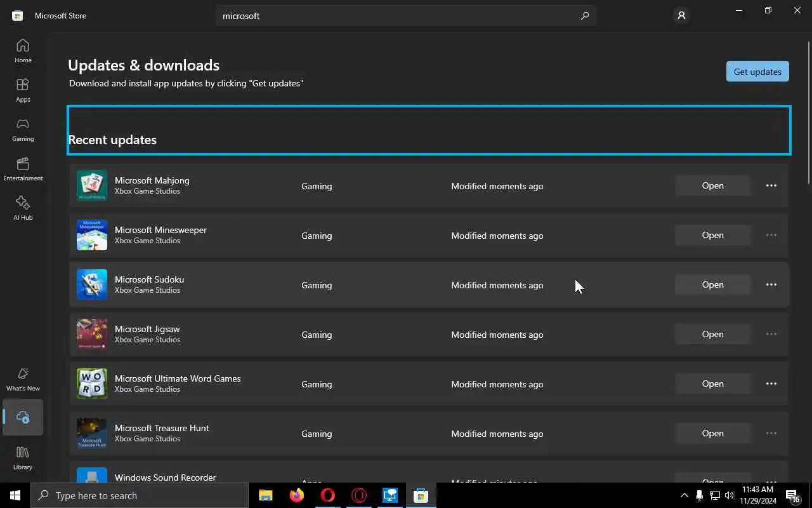
Task: Click the Microsoft Store logo icon
Action: tap(18, 15)
